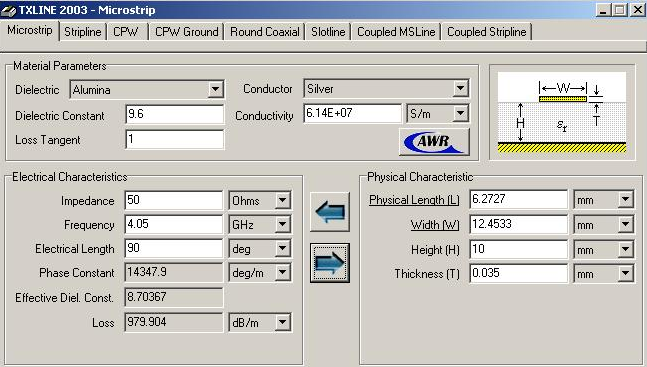This screenshot has width=647, height=367.
Task: Select the Coupled Stripline tab
Action: 486,32
